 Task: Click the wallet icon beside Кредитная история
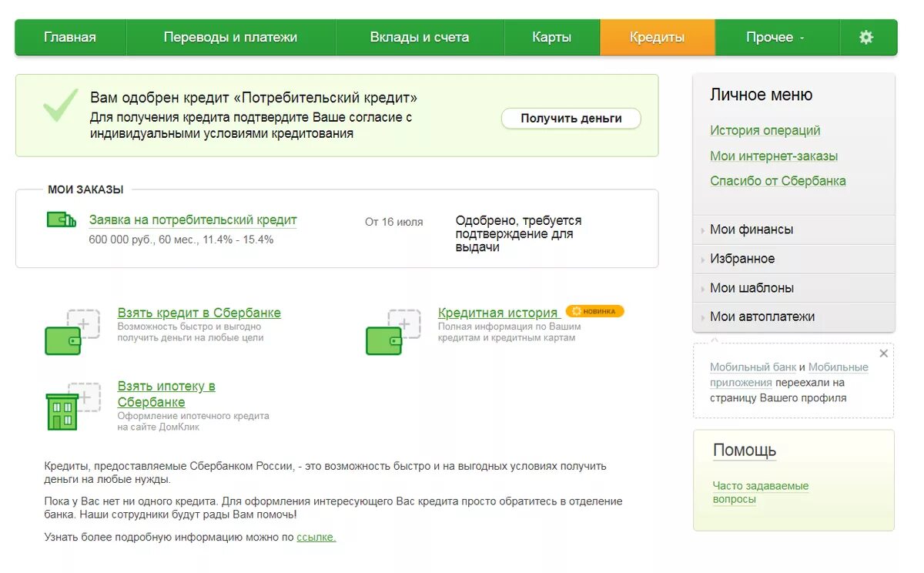[x=393, y=332]
